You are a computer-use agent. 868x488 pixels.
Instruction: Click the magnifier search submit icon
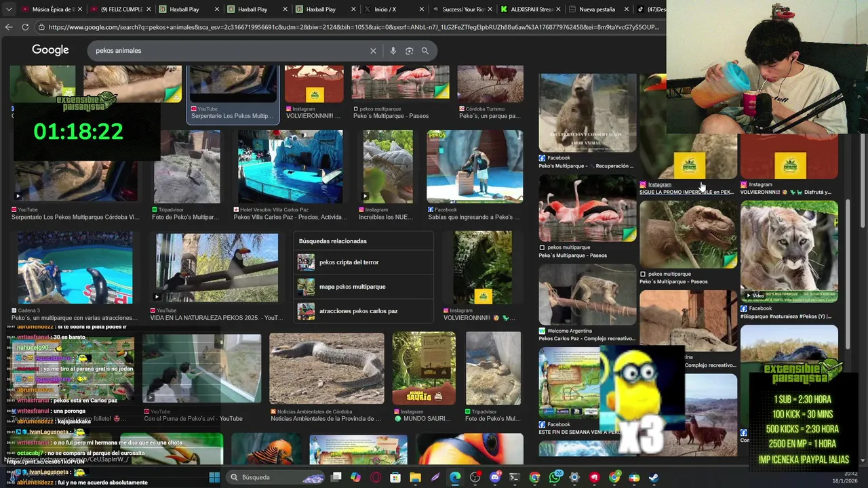(x=425, y=51)
